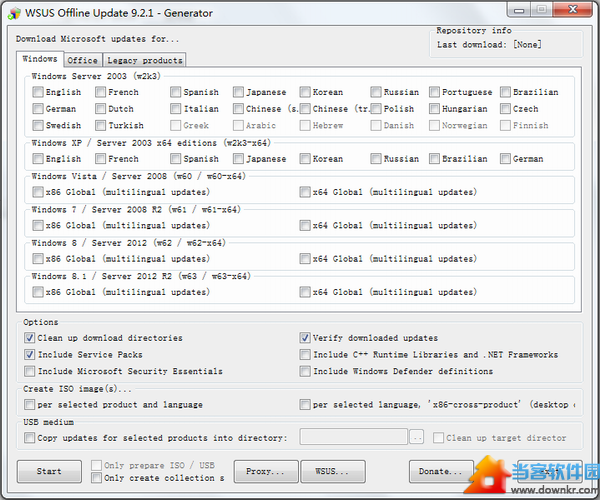Enable the Hungarian checkbox
600x500 pixels.
tap(434, 109)
